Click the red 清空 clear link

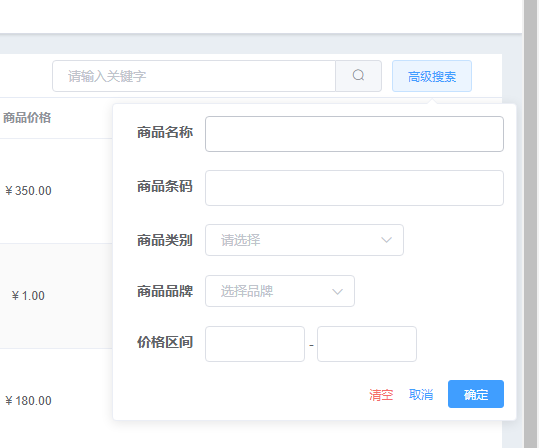381,395
